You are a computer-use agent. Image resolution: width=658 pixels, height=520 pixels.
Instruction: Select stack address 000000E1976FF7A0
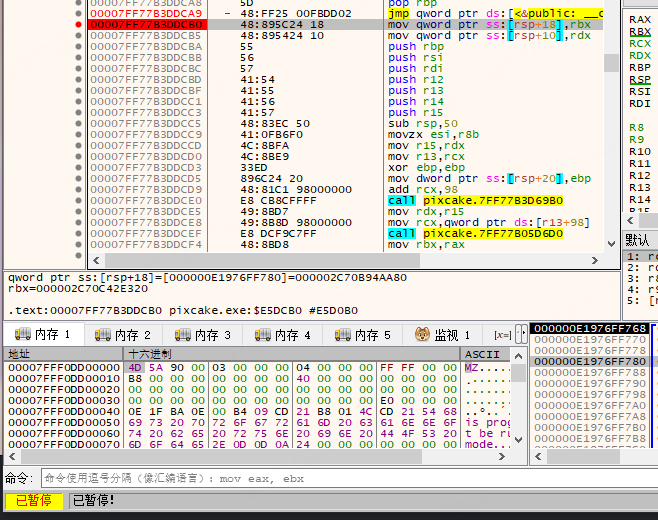pos(590,405)
